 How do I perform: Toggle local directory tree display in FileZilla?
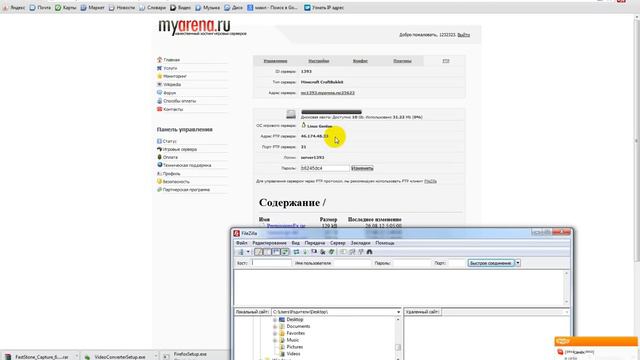[267, 252]
